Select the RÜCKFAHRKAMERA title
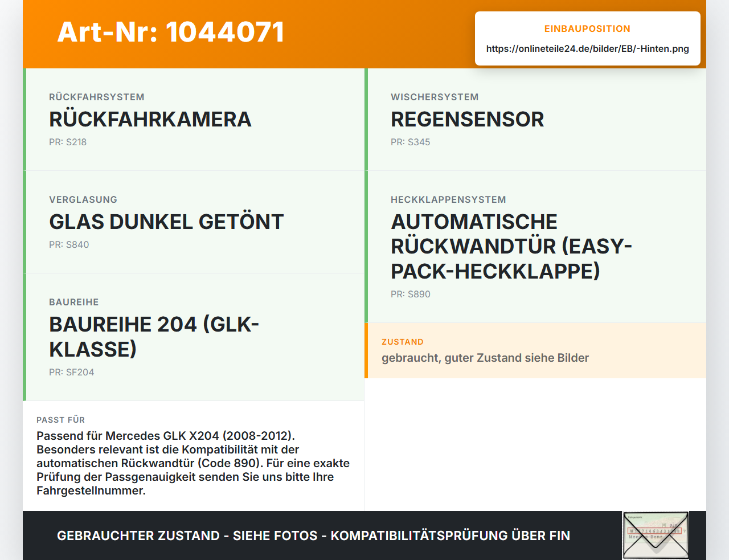The height and width of the screenshot is (560, 729). click(150, 119)
